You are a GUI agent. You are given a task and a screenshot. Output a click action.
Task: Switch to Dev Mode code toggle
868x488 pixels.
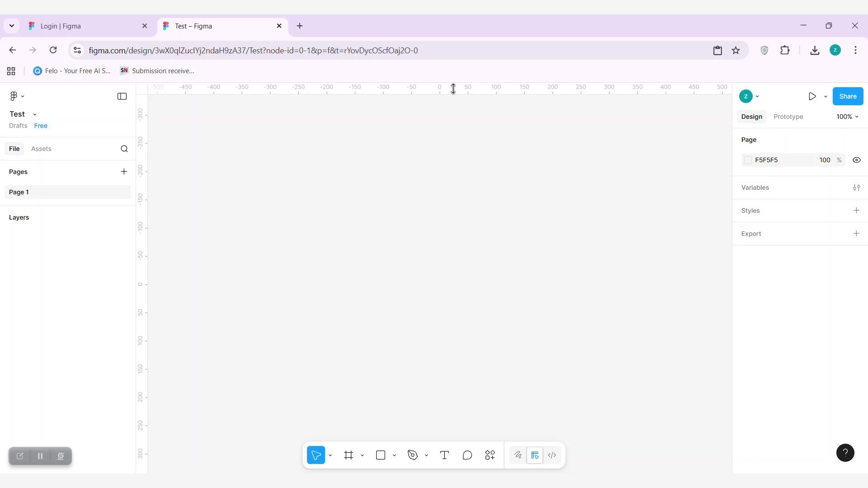tap(552, 455)
